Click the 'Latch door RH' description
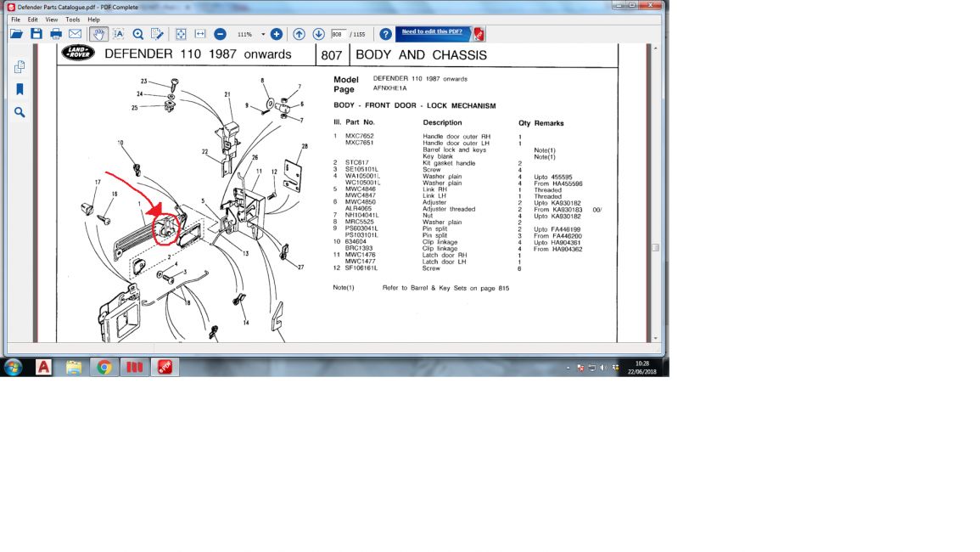This screenshot has width=980, height=552. 445,255
